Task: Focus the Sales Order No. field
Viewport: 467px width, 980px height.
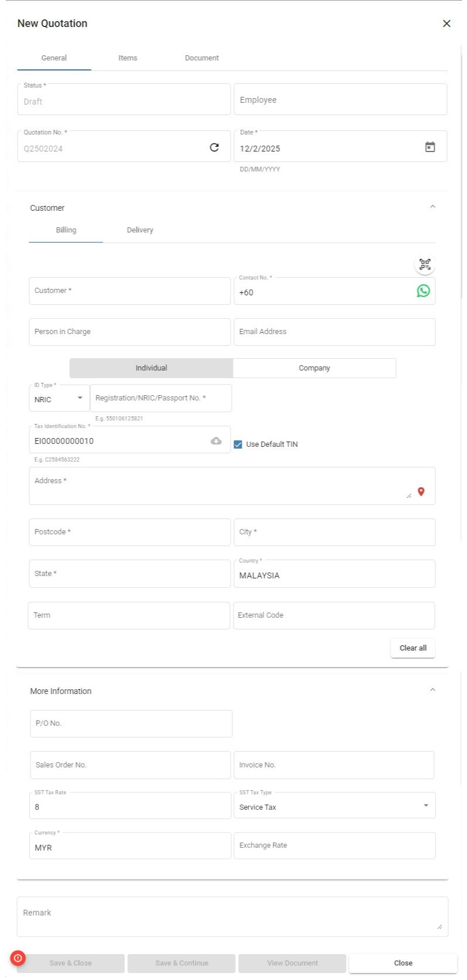Action: click(x=130, y=765)
